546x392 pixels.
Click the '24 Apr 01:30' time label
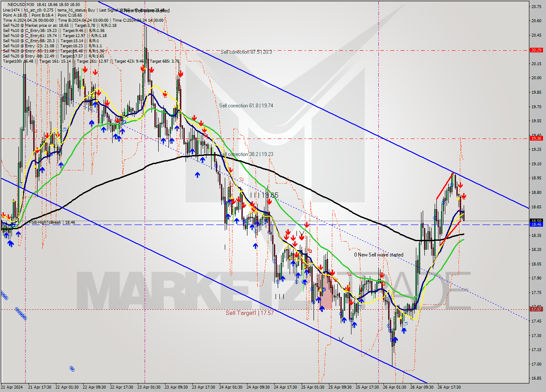coord(231,387)
